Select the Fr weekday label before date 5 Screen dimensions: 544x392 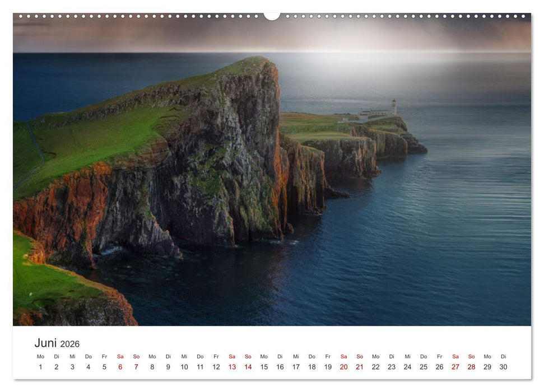click(105, 356)
